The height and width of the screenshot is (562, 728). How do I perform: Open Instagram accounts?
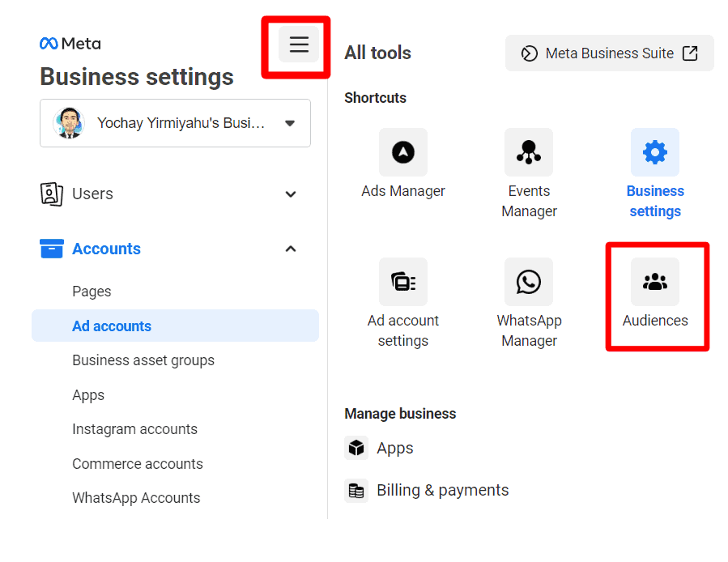[x=134, y=429]
